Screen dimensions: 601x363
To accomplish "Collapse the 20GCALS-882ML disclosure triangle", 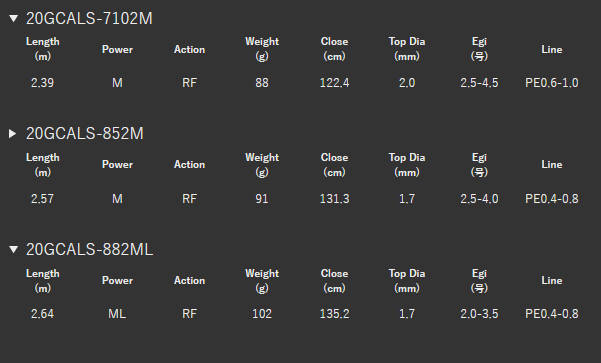I will click(x=13, y=250).
